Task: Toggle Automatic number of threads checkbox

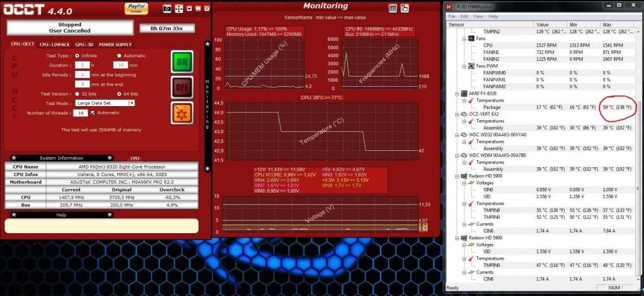Action: pyautogui.click(x=93, y=112)
